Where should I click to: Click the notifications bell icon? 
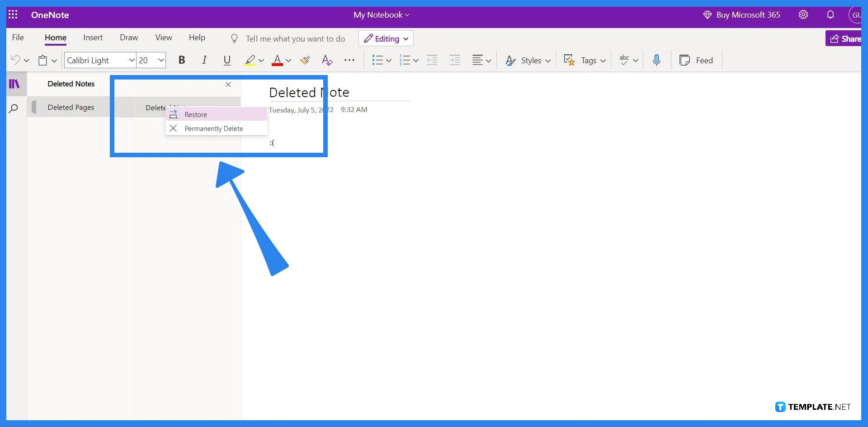click(831, 14)
